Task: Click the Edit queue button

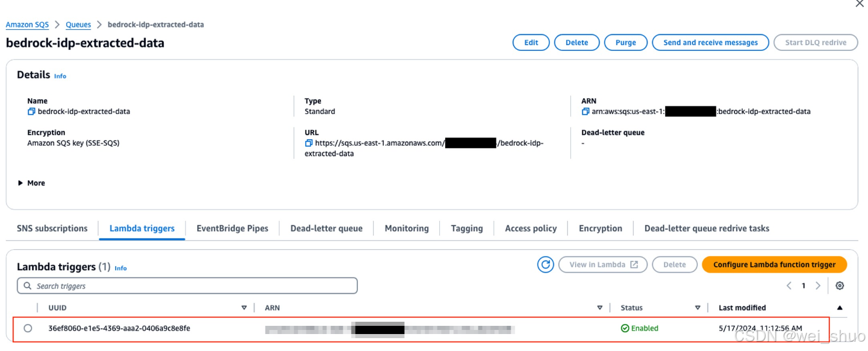Action: [x=531, y=43]
